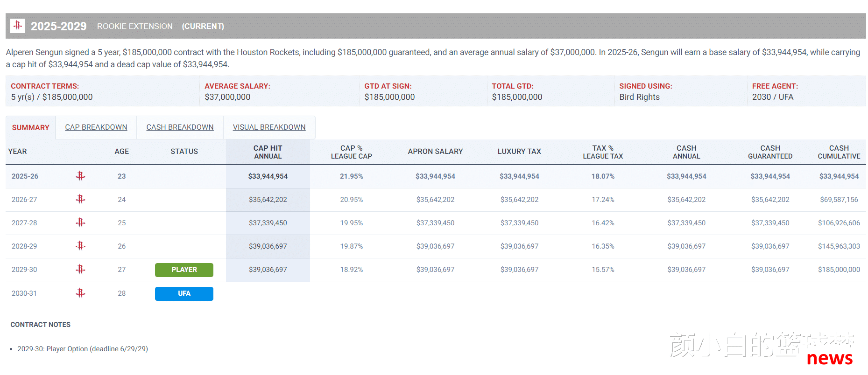Click the $69,587,156 cumulative cash cell
Viewport: 868px width, 375px height.
point(839,200)
